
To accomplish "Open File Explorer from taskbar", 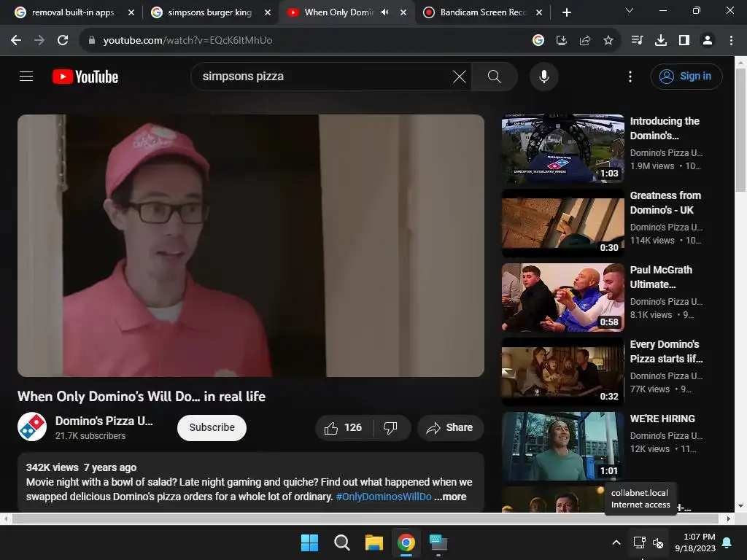I will coord(374,542).
